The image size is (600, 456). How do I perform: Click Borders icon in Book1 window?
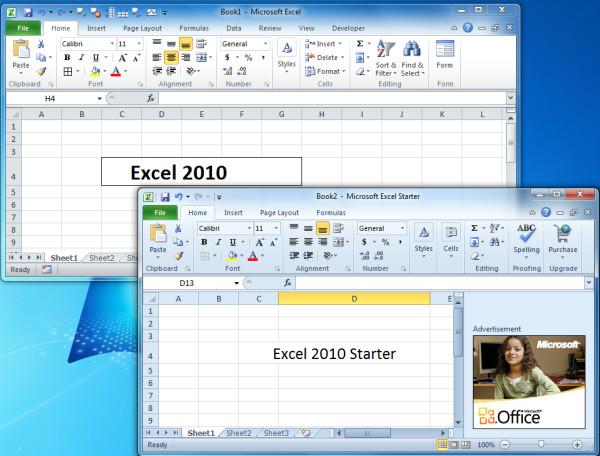coord(68,71)
